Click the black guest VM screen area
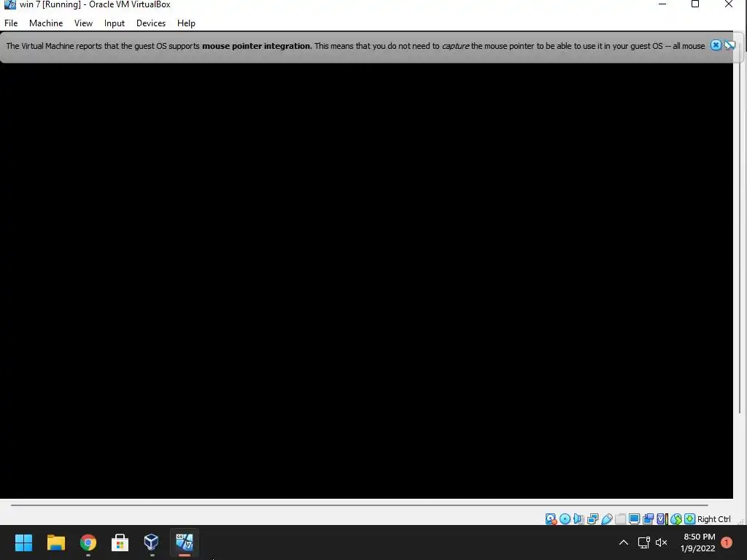Viewport: 747px width, 560px height. coord(366,281)
